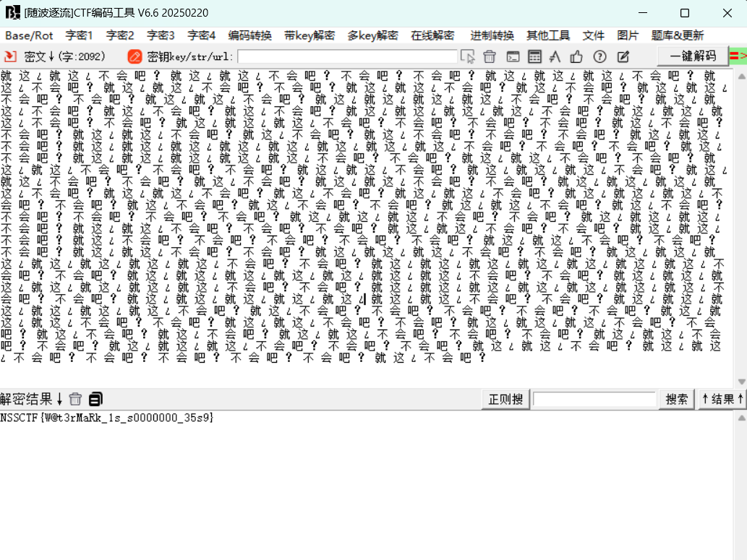Screen dimensions: 747x560
Task: Click the 正则搜 button
Action: coord(505,399)
